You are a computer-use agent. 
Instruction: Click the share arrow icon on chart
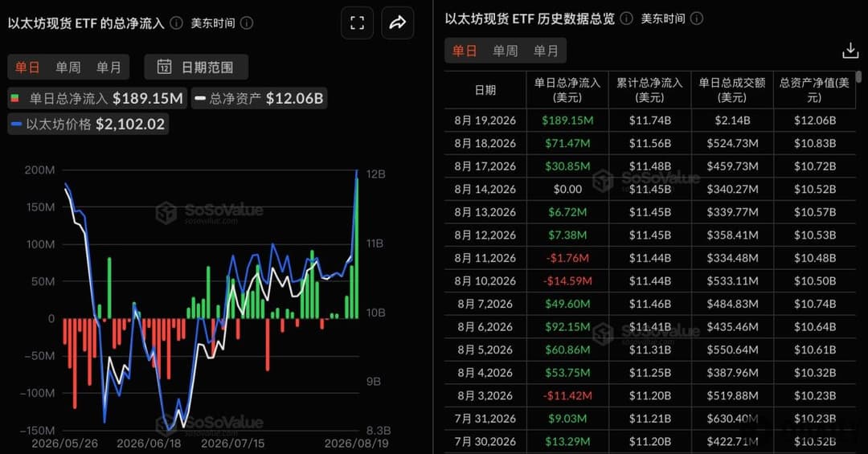[x=398, y=22]
